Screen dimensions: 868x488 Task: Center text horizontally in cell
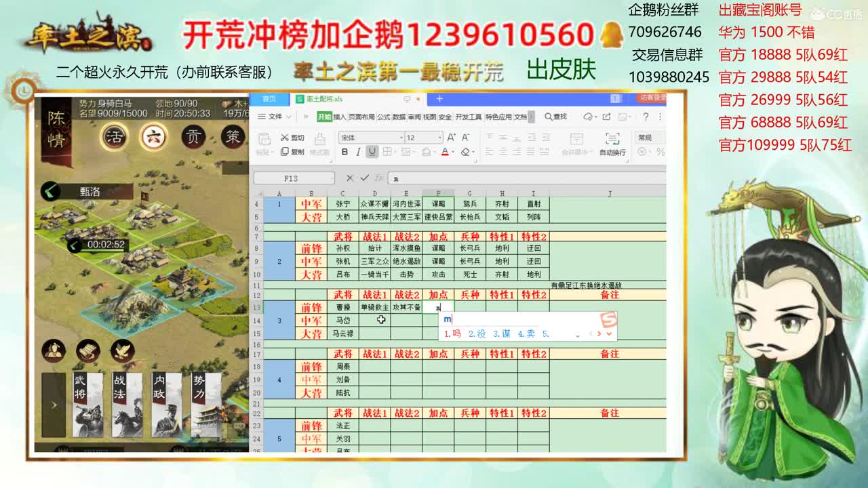coord(504,152)
